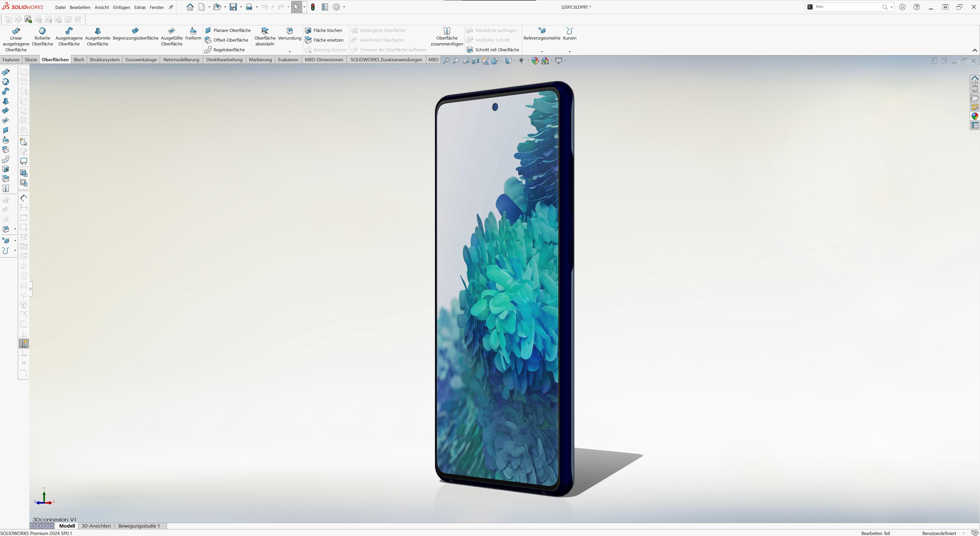980x536 pixels.
Task: Open the Datei menu
Action: 60,7
